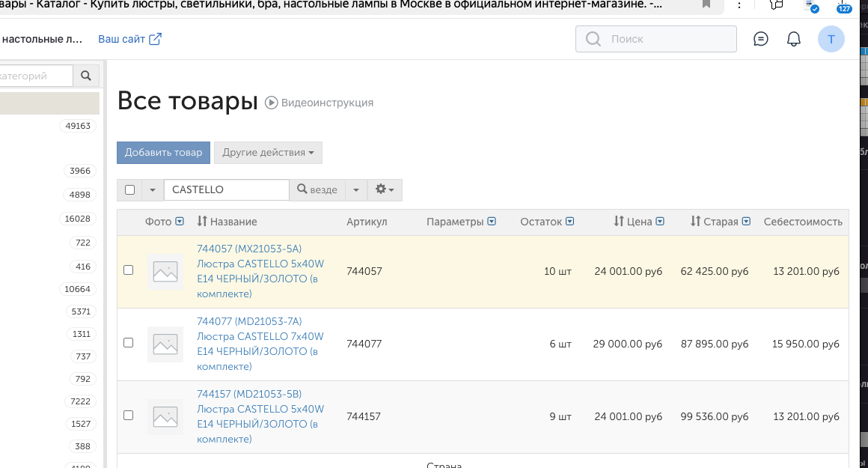
Task: Click the photo thumbnail of product 744077
Action: point(165,344)
